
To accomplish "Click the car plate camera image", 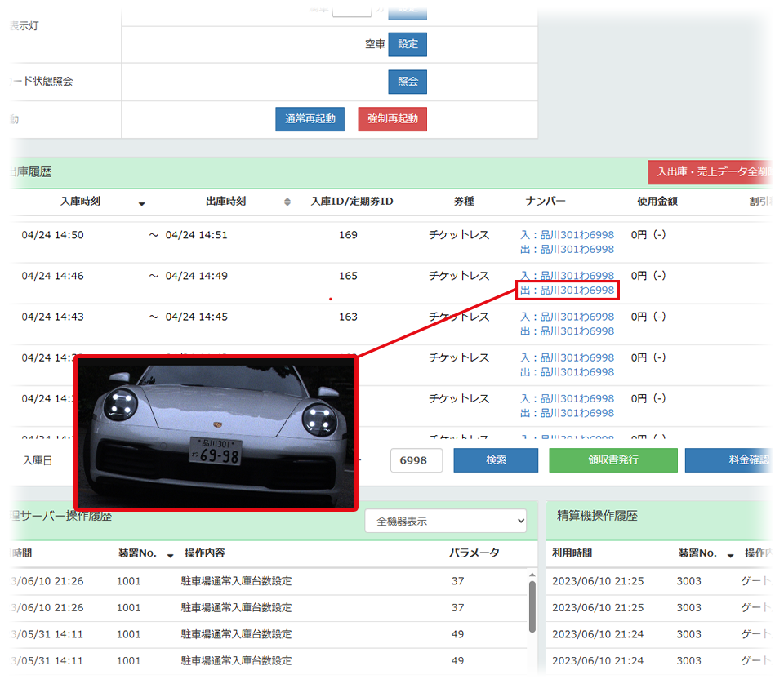I will 216,433.
